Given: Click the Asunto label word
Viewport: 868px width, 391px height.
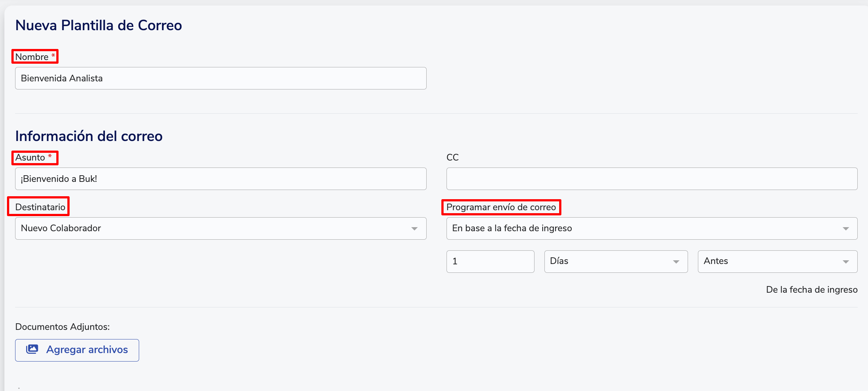Looking at the screenshot, I should pos(30,158).
